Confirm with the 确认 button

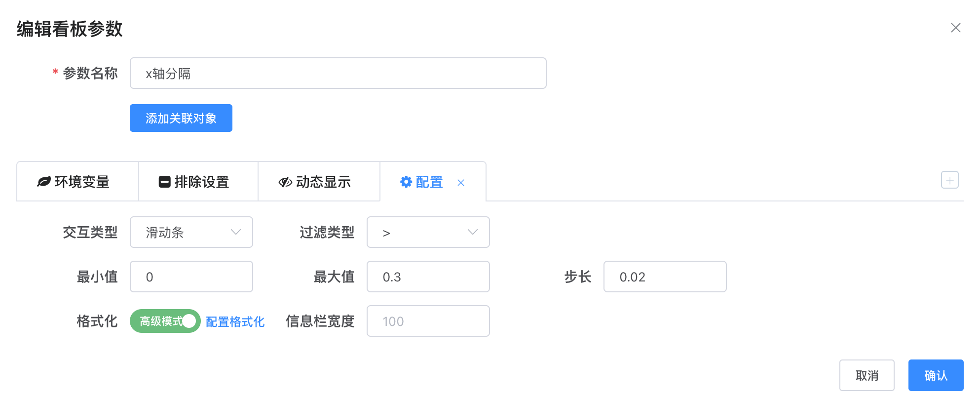(x=936, y=375)
